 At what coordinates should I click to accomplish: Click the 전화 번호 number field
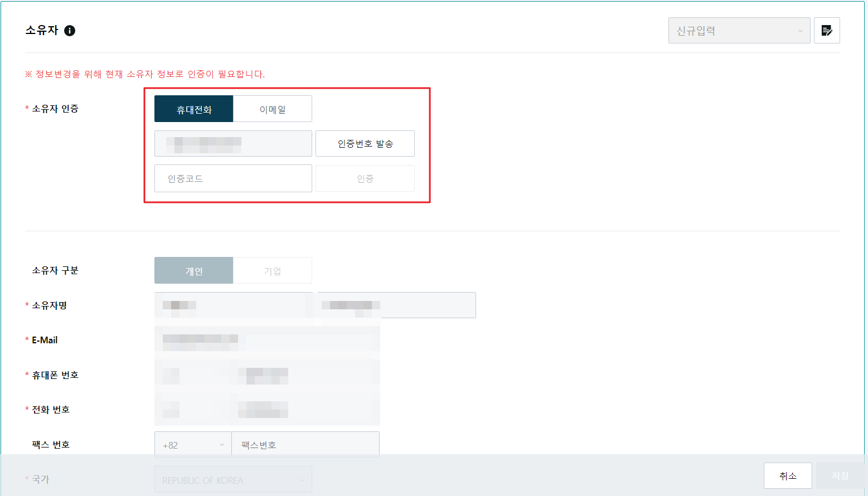tap(306, 410)
